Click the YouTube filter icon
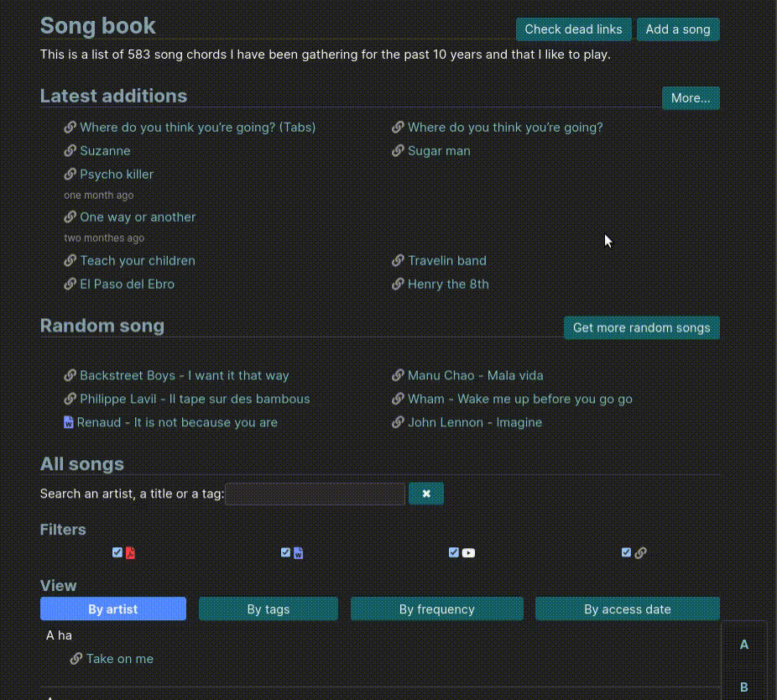Image resolution: width=777 pixels, height=700 pixels. coord(468,553)
